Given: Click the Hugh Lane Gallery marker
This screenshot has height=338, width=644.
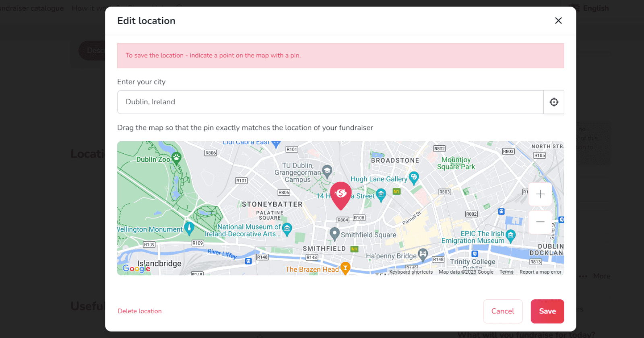Looking at the screenshot, I should coord(414,177).
